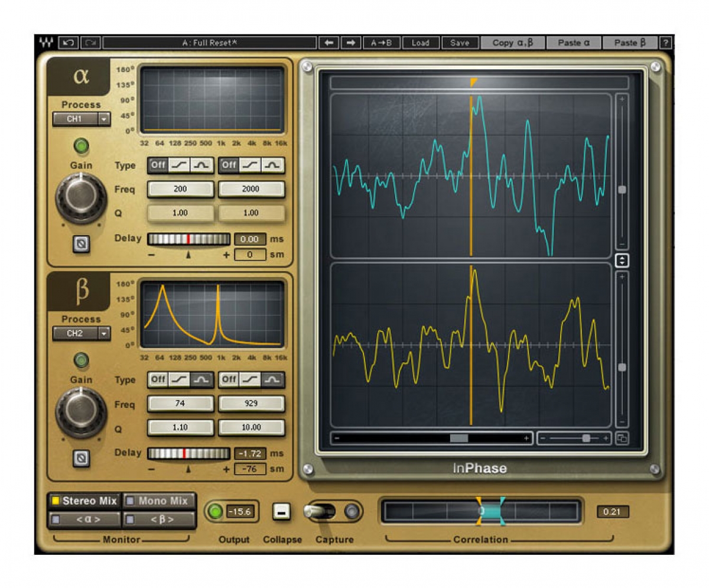The image size is (709, 588).
Task: Select bell type for beta filter band 2
Action: coord(273,379)
